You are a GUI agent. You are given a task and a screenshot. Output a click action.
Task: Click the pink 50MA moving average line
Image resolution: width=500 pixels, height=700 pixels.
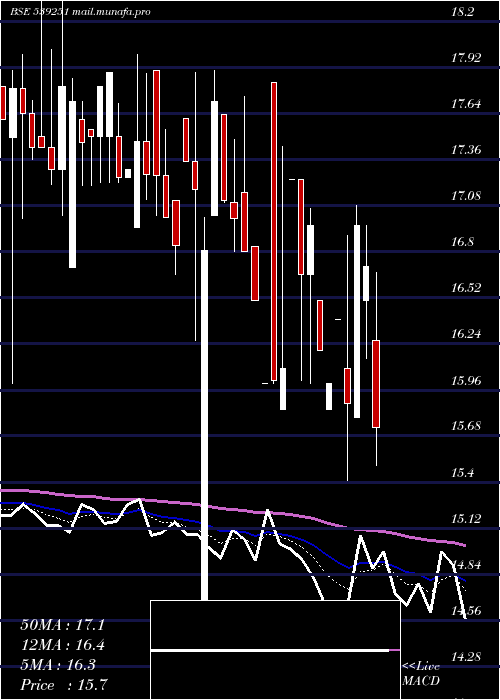(x=232, y=509)
